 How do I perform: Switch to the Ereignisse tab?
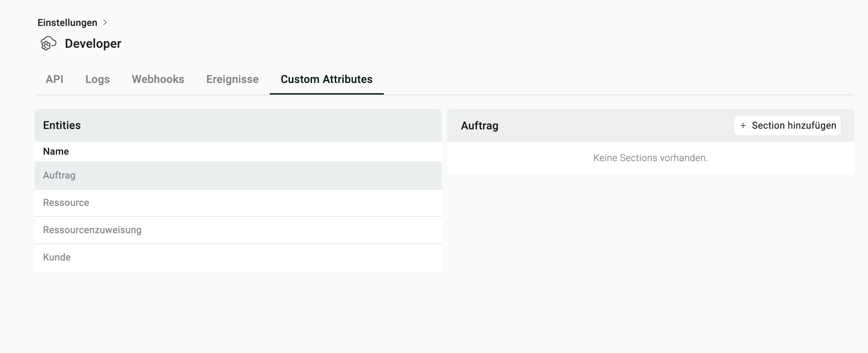232,79
